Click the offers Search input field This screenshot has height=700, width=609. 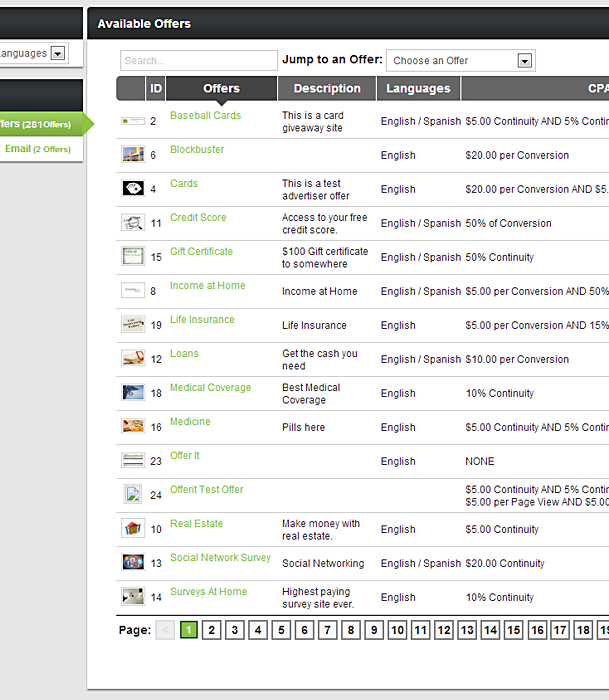click(198, 61)
